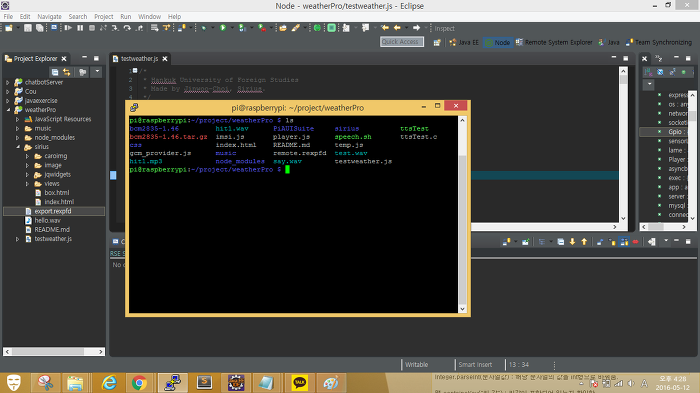Activate the Project Explorer tab
Screen dimensions: 700x393
coord(35,59)
